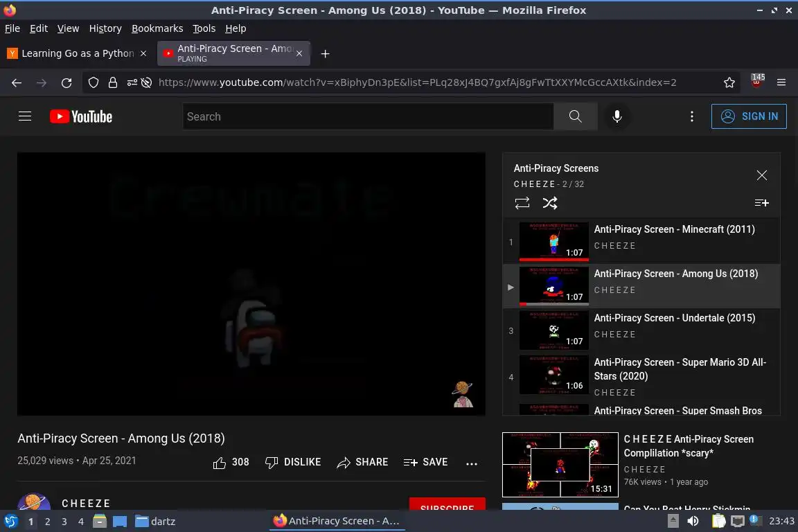Start voice search with microphone icon

(617, 116)
